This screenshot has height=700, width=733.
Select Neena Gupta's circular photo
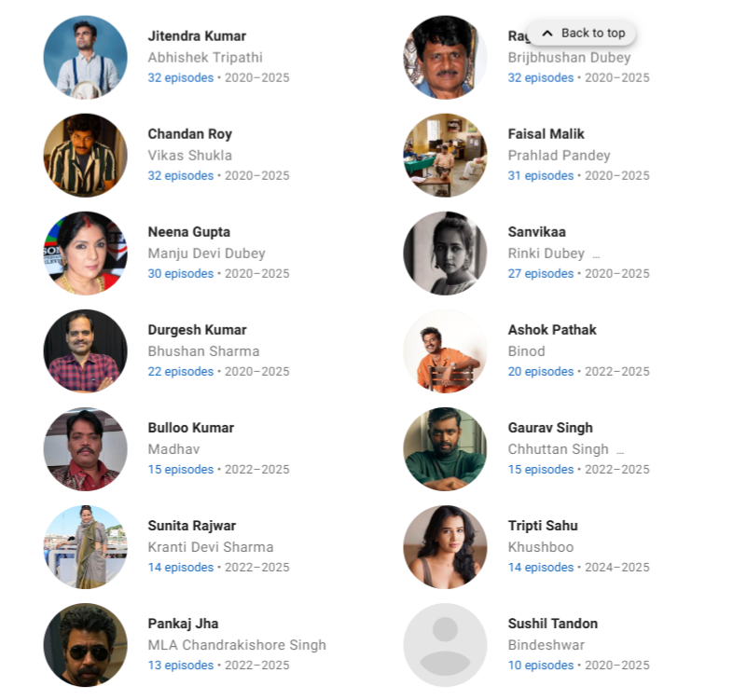pyautogui.click(x=85, y=254)
